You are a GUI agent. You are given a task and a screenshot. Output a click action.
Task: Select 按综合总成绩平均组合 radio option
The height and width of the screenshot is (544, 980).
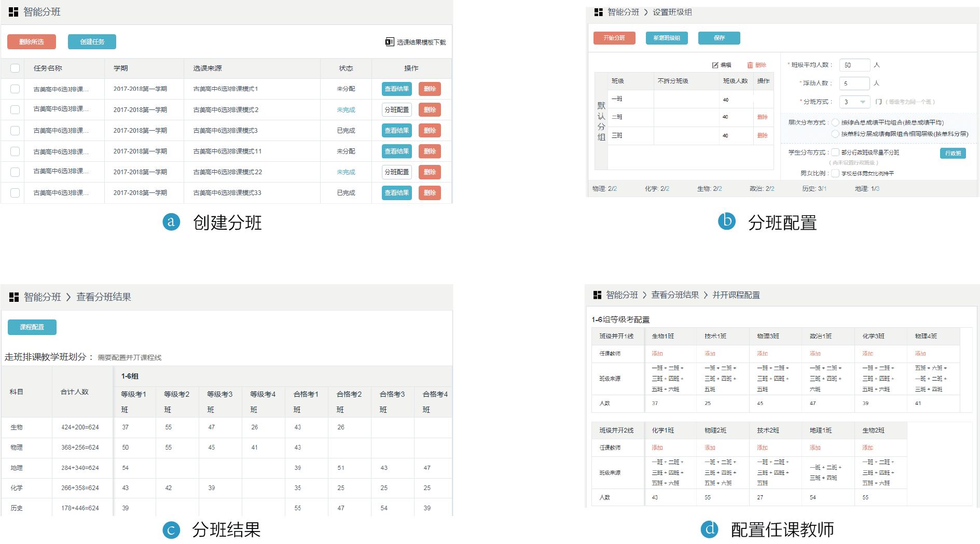(x=835, y=123)
